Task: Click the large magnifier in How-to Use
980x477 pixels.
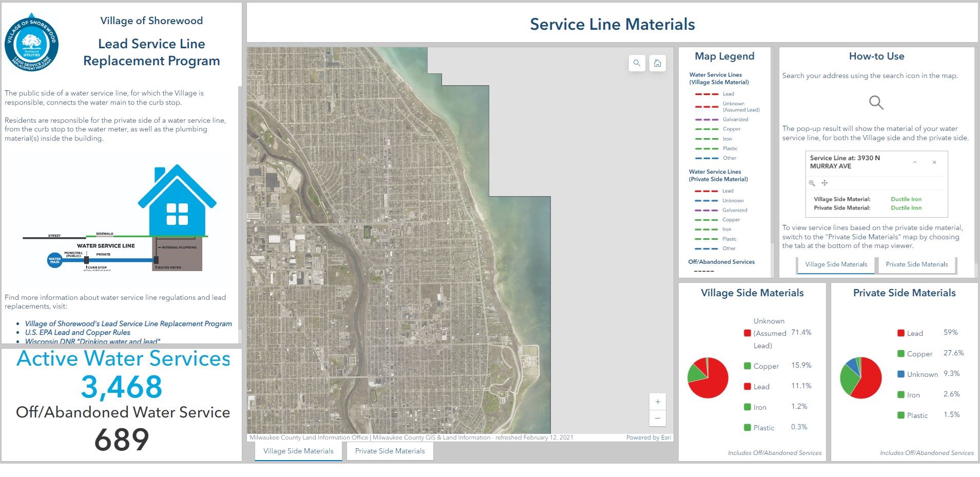Action: click(x=876, y=103)
